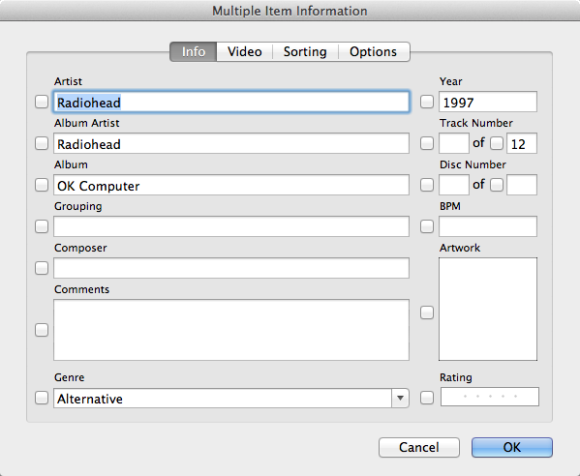Enable the Artist field checkbox
Screen dimensions: 580x476
[41, 102]
